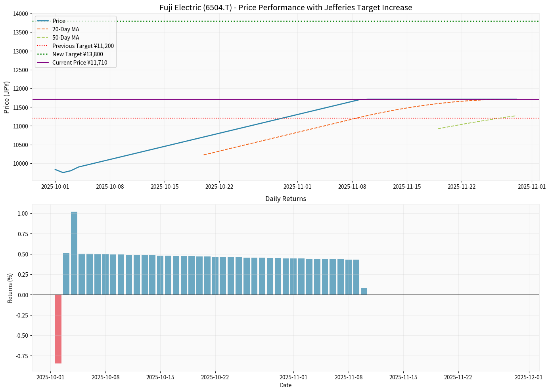The width and height of the screenshot is (550, 392).
Task: Click the red negative returns bar
Action: tap(57, 328)
